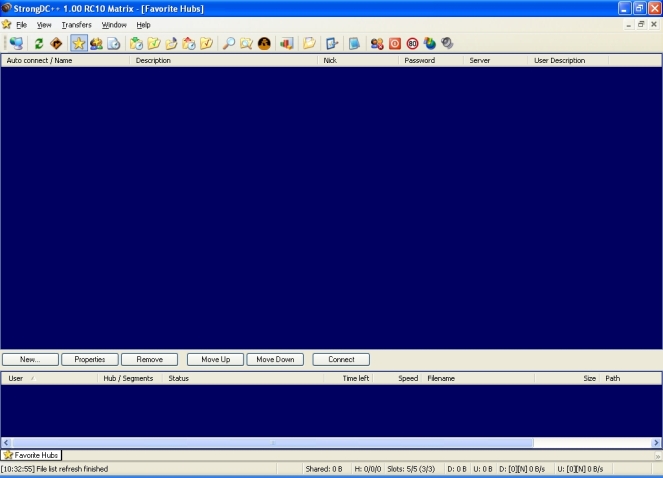Click the New... button
The image size is (663, 478).
tap(30, 359)
